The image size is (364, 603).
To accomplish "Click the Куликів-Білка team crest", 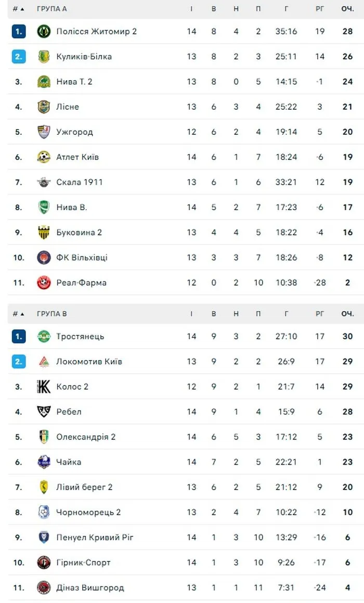I will click(x=44, y=57).
